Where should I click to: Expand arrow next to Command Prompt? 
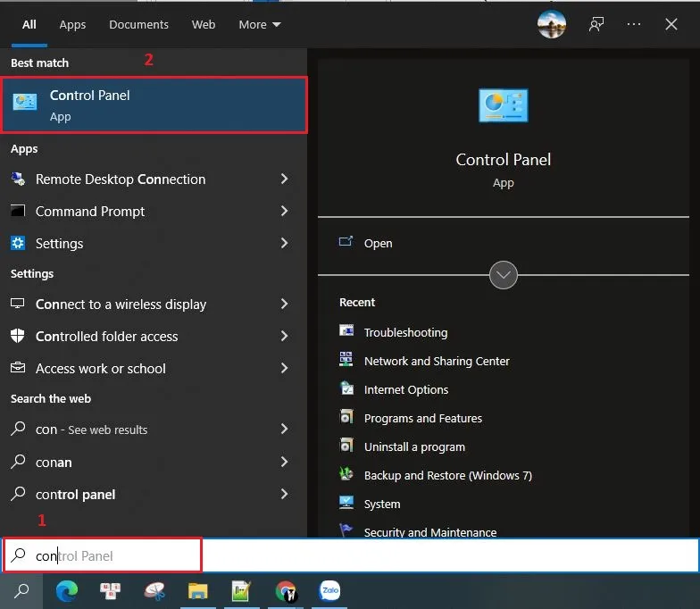tap(284, 212)
